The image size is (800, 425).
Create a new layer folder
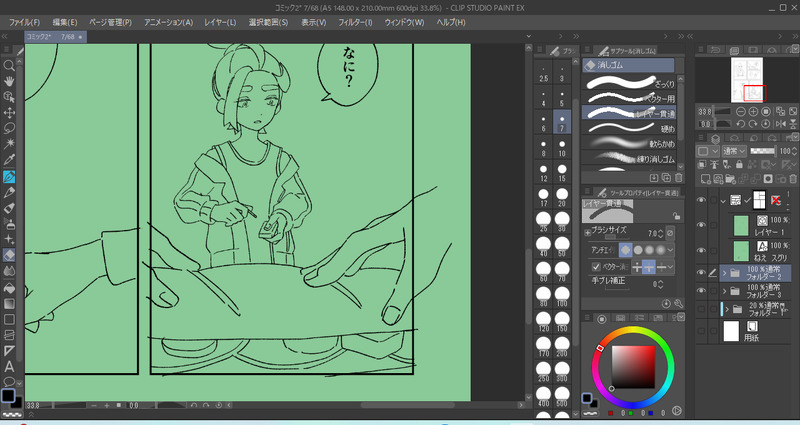coord(731,179)
